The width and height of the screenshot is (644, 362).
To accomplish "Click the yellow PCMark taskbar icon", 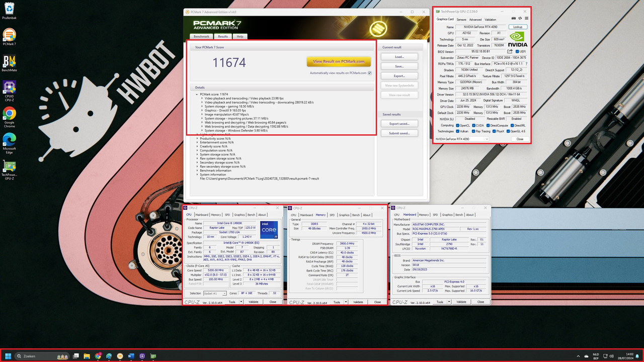I will [x=120, y=356].
